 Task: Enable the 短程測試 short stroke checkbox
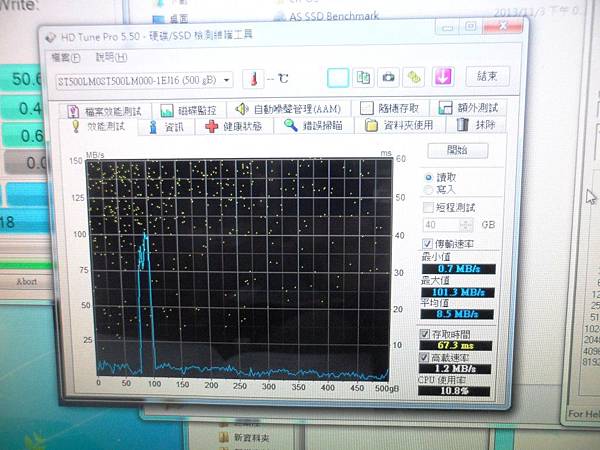[x=428, y=208]
